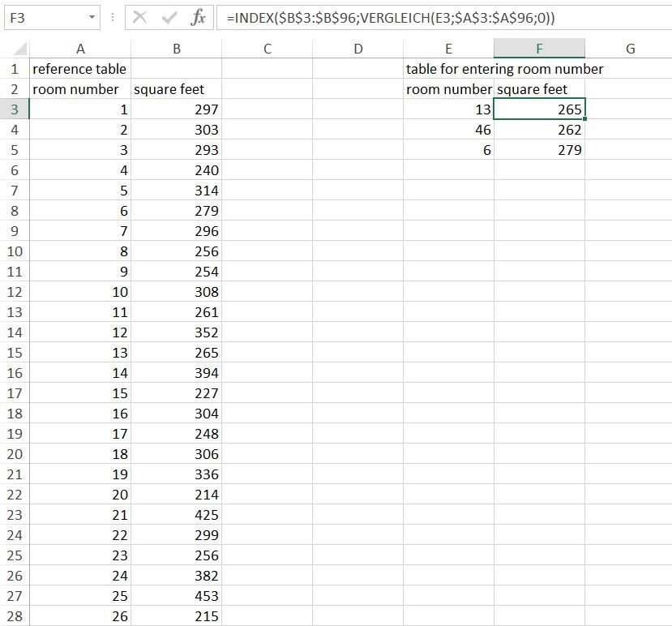Select column A header
Screen dimensions: 672x626
[x=80, y=49]
